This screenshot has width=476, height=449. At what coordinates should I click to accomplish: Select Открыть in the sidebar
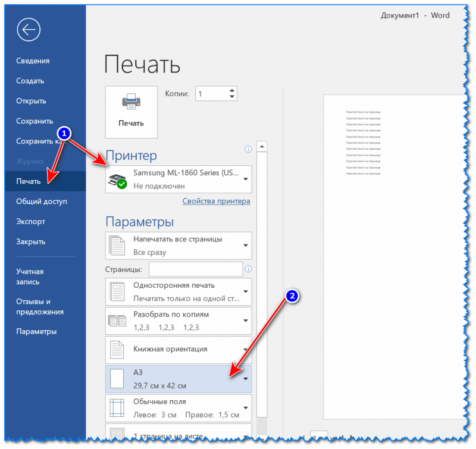[x=31, y=101]
